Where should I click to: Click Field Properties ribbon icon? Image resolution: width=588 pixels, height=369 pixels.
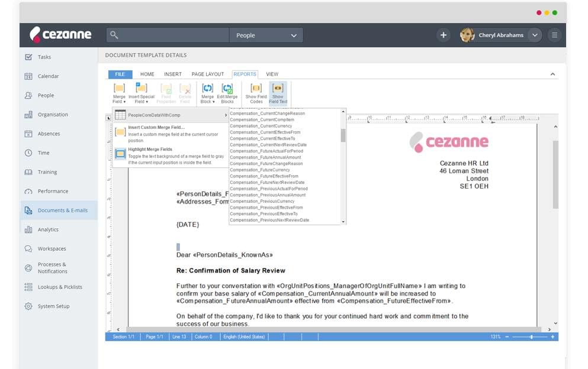(166, 93)
